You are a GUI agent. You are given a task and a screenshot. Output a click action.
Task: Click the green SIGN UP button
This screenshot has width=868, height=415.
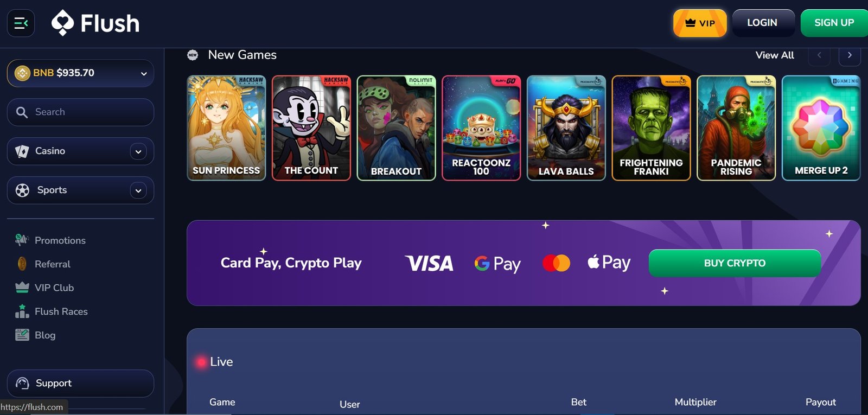click(834, 23)
